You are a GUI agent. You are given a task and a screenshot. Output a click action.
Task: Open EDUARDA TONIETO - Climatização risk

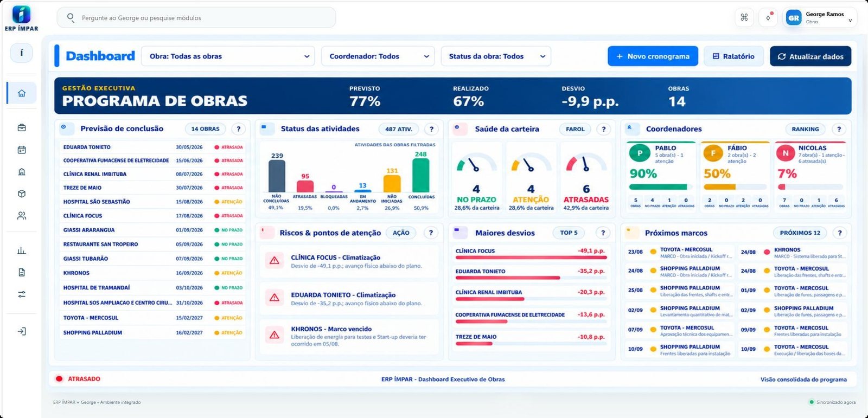(349, 299)
